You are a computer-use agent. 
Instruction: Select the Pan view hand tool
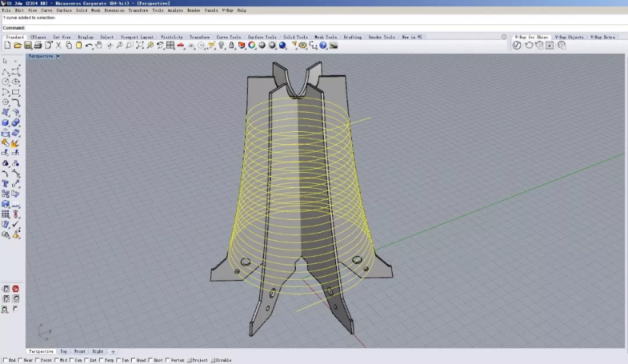[98, 46]
